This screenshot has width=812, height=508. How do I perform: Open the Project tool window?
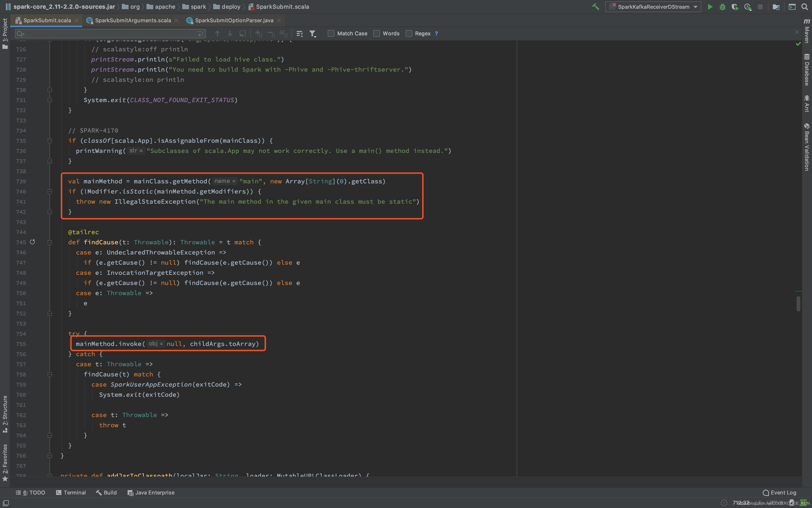pos(5,34)
